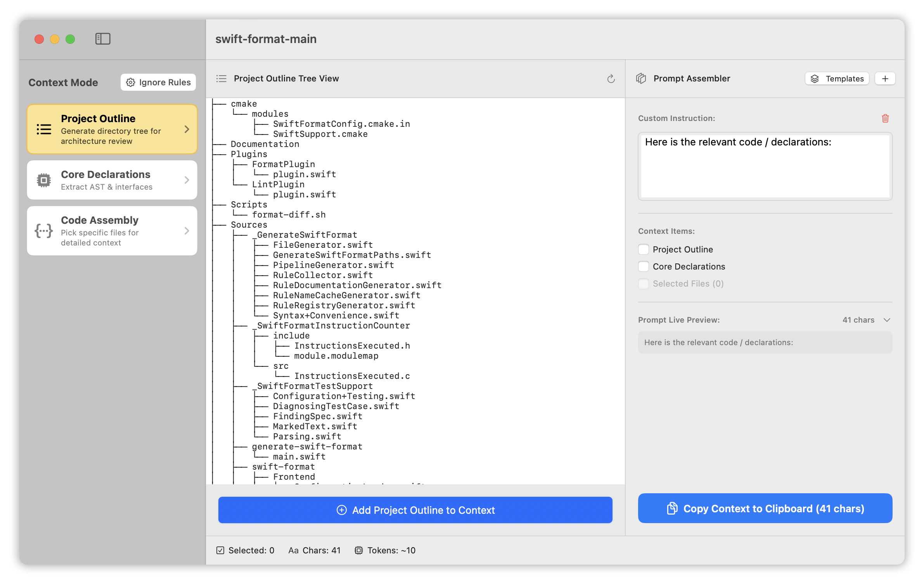The height and width of the screenshot is (584, 924).
Task: Open the Templates menu
Action: click(x=837, y=79)
